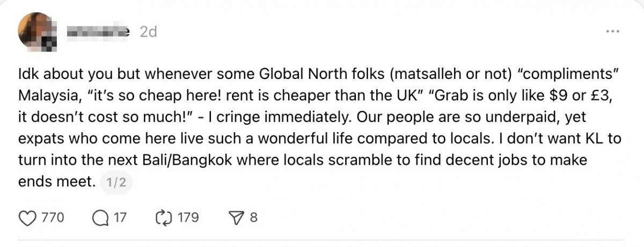Screen dimensions: 644x247
Task: Click the 8 shares count
Action: [x=254, y=217]
